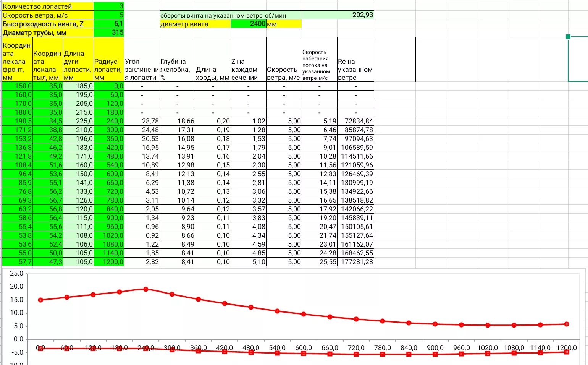
Task: Select Reynolds value '72834,84'
Action: [x=355, y=121]
